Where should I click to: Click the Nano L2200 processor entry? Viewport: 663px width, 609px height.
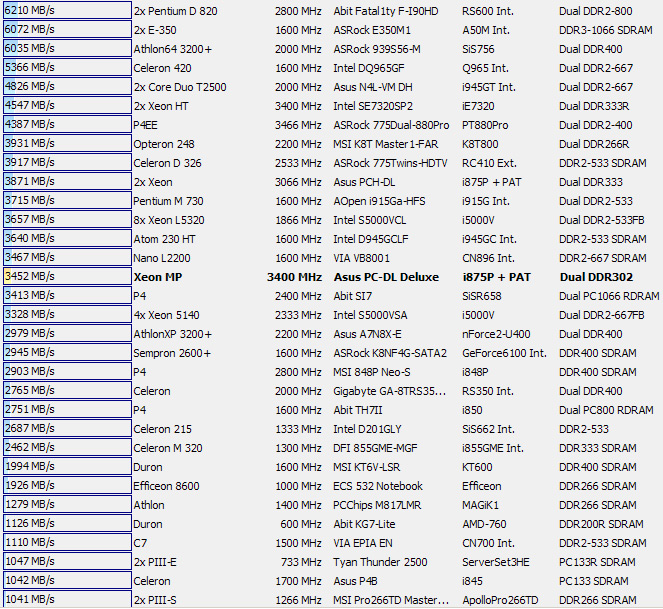tap(164, 258)
